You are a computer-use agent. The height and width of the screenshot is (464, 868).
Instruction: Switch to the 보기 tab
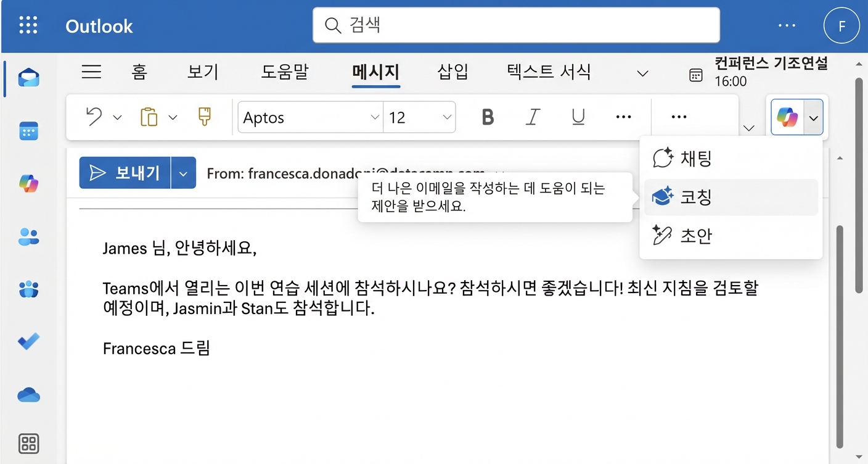click(x=203, y=72)
